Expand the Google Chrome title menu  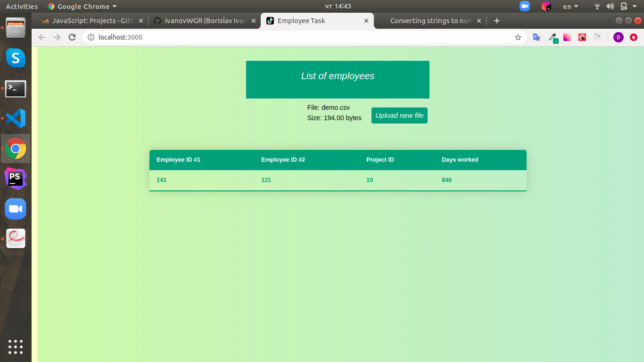pos(82,6)
